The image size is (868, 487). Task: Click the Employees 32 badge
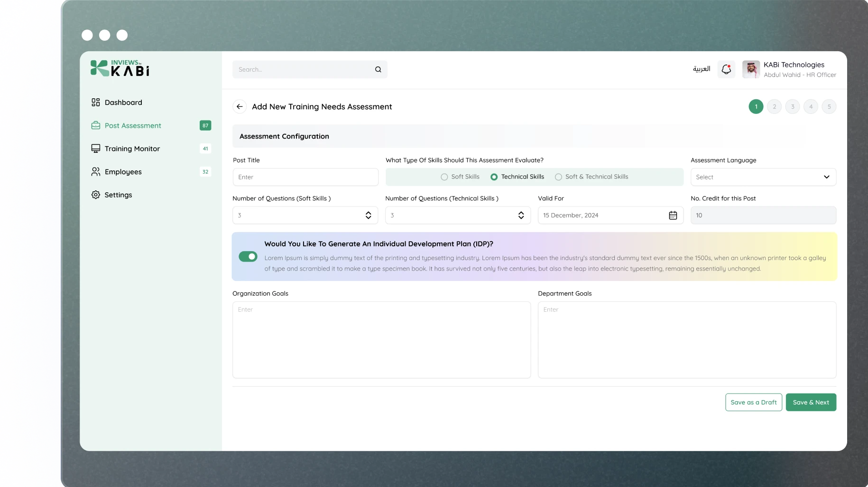pyautogui.click(x=205, y=172)
